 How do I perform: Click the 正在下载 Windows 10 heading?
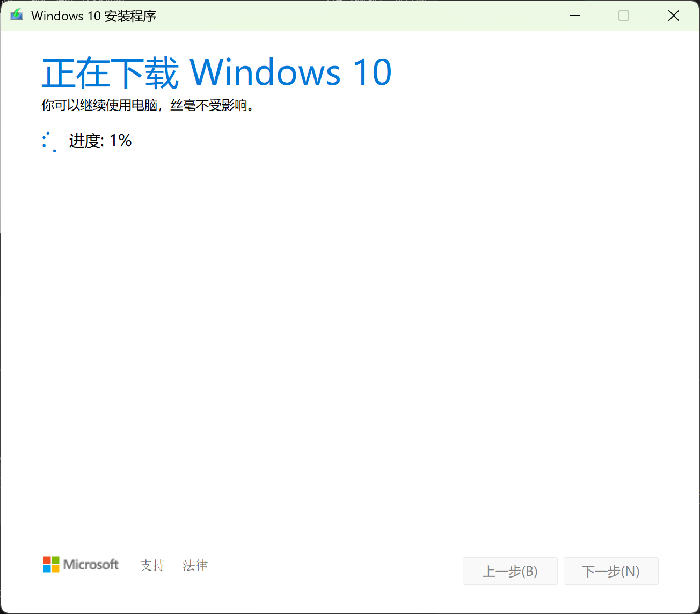[x=217, y=72]
